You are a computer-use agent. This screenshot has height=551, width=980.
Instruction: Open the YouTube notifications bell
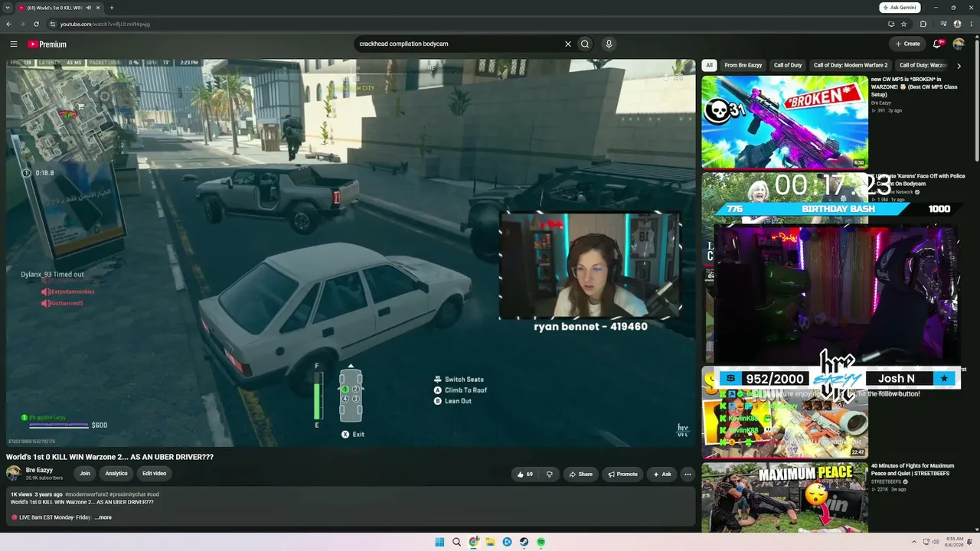937,44
